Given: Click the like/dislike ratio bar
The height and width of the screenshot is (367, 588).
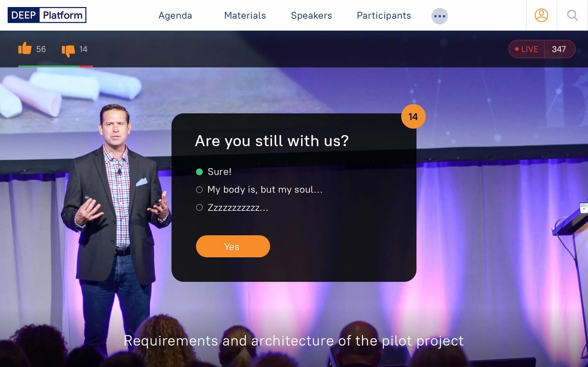Looking at the screenshot, I should 56,66.
